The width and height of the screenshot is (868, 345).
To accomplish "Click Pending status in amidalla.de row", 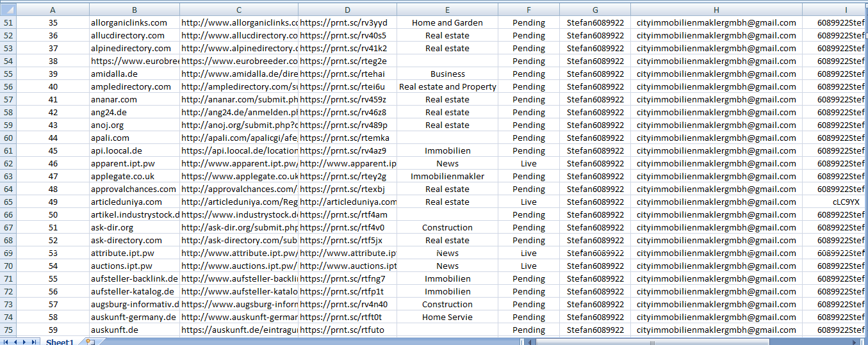I will click(529, 74).
